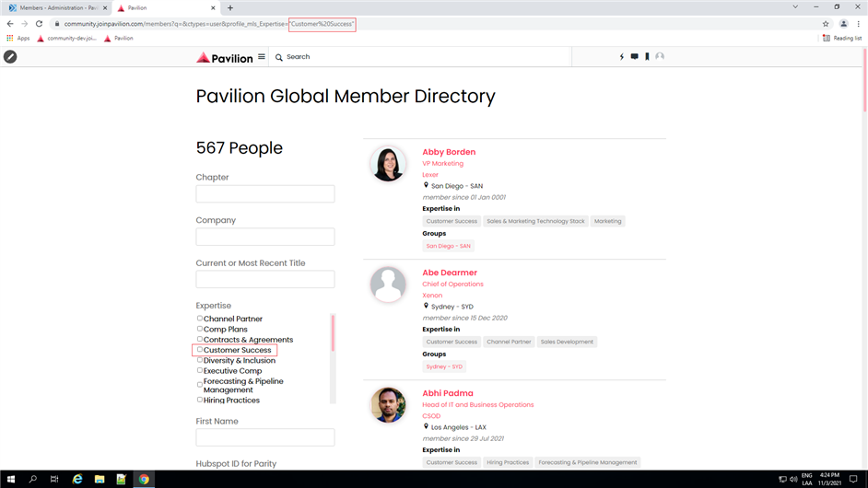The width and height of the screenshot is (868, 488).
Task: Click the site lock icon in address bar
Action: click(56, 24)
